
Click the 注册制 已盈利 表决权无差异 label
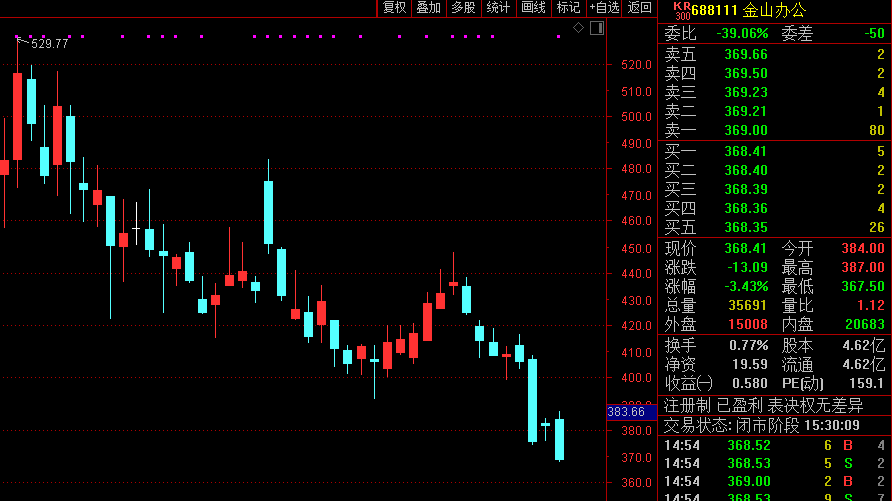(763, 405)
